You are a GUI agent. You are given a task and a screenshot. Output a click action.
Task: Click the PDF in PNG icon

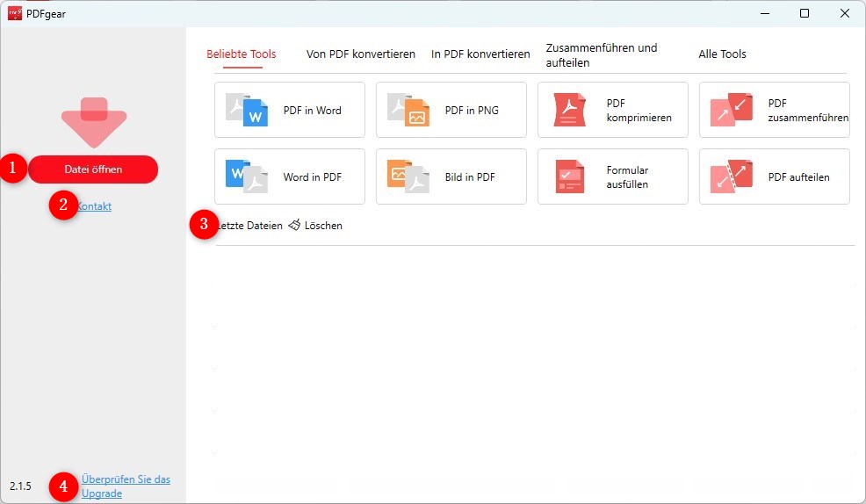coord(408,110)
